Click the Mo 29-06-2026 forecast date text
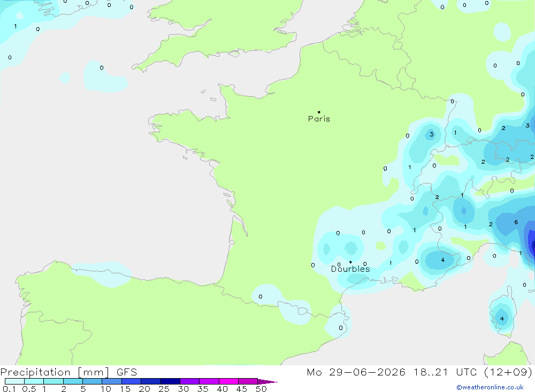The height and width of the screenshot is (392, 535). tap(356, 372)
